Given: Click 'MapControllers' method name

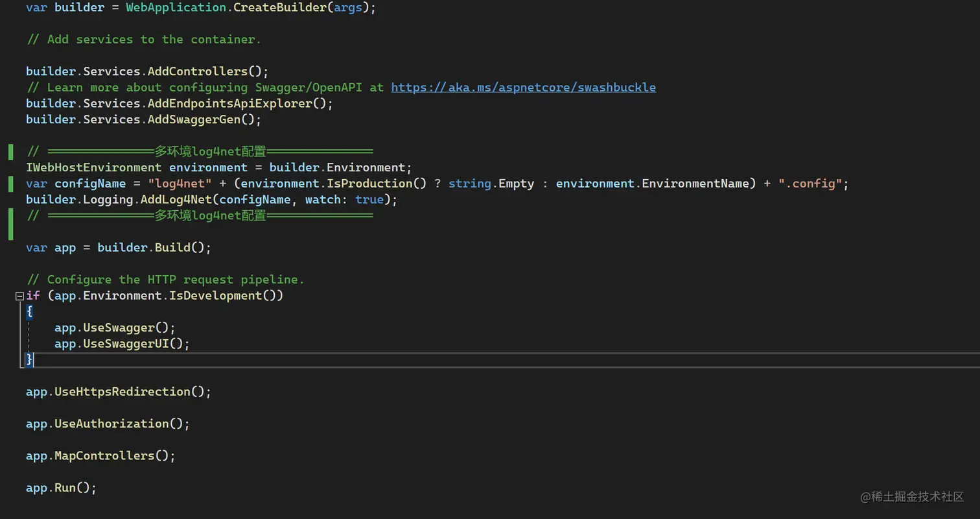Looking at the screenshot, I should (x=104, y=455).
